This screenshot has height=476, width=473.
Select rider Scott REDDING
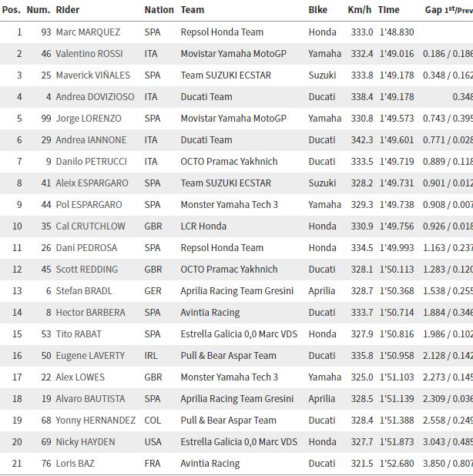(x=87, y=270)
